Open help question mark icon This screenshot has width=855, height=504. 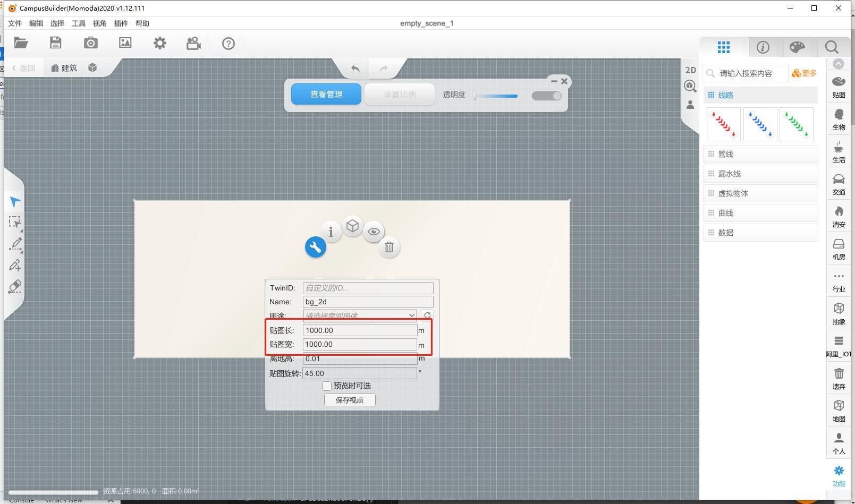228,44
